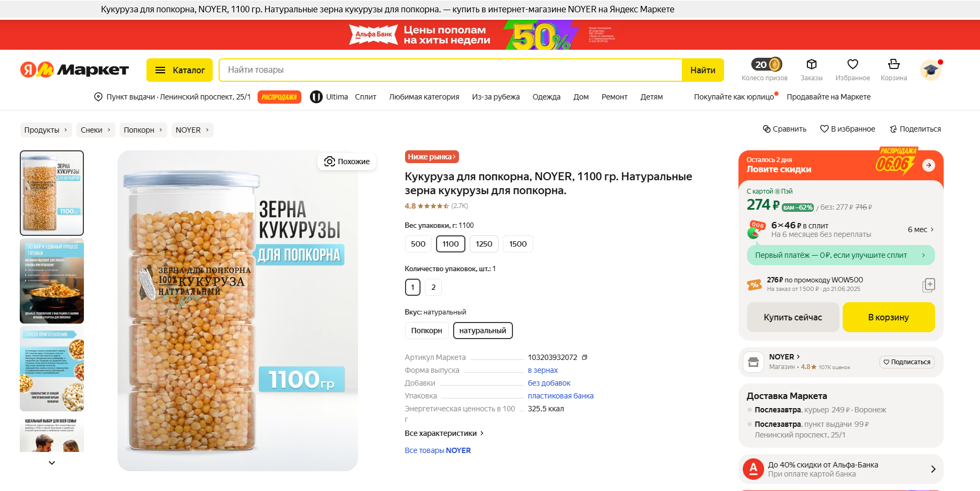Open Favorites (Избранное) heart icon in header
The width and height of the screenshot is (980, 491).
click(852, 65)
